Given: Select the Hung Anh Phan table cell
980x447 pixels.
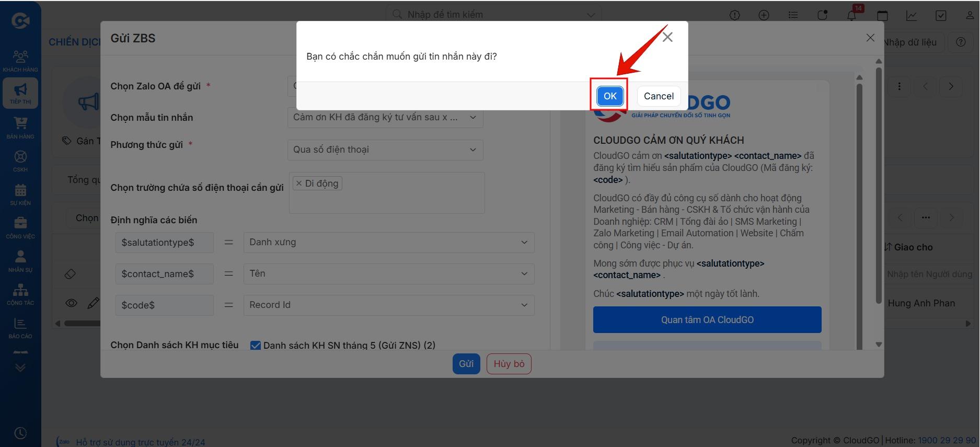Looking at the screenshot, I should tap(921, 303).
